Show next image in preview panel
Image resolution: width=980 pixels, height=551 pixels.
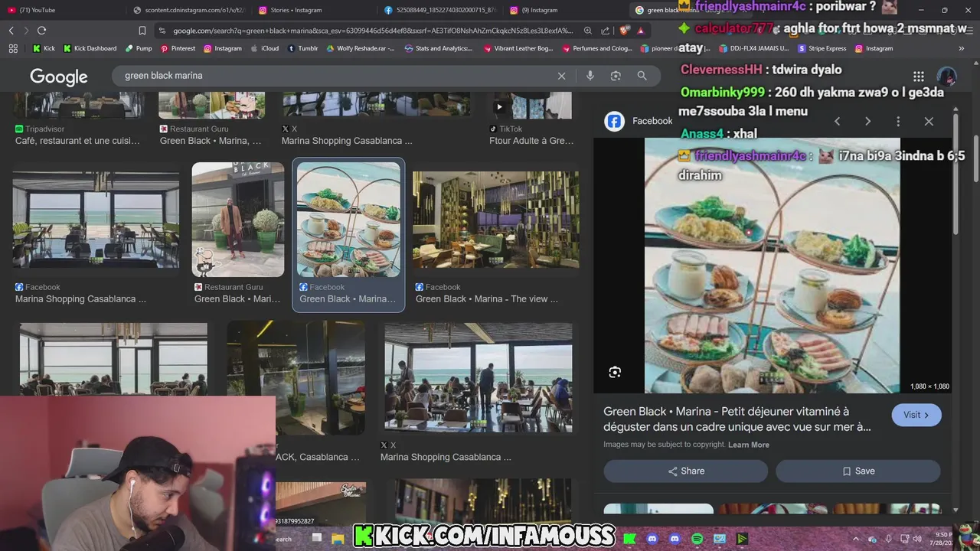coord(867,121)
